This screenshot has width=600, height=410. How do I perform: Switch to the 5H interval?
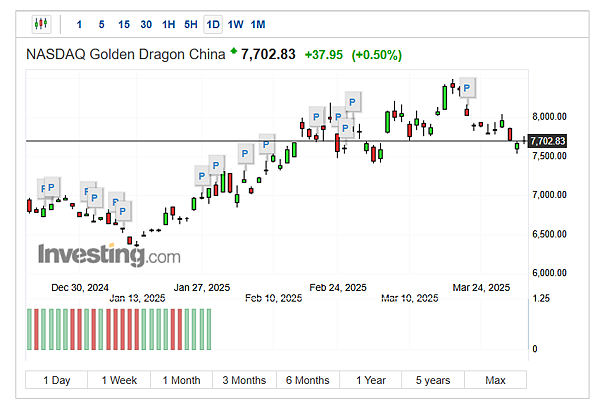coord(191,25)
